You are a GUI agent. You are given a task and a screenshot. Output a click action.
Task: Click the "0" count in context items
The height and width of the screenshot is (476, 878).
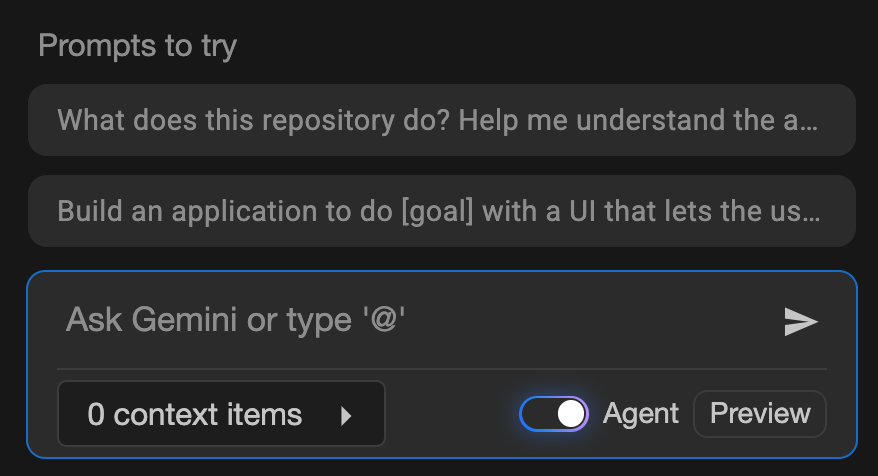(96, 414)
